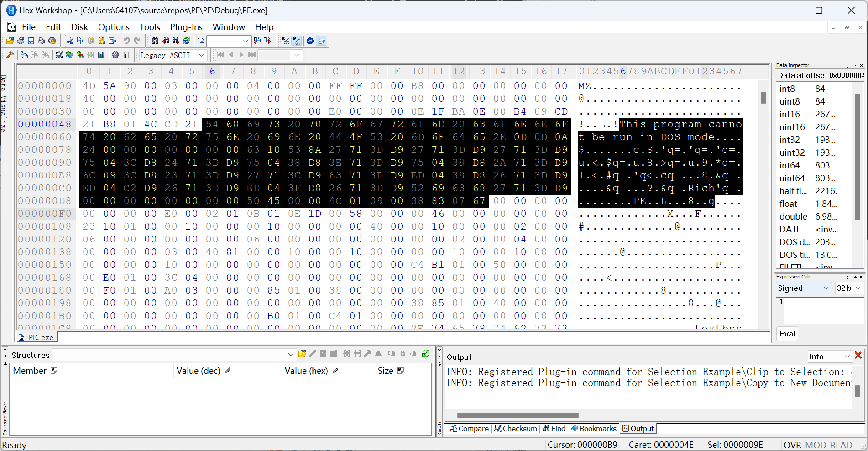Print the document via printer icon
This screenshot has height=451, width=868.
[42, 41]
